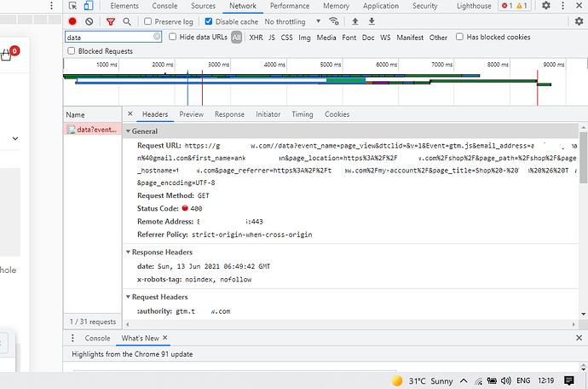The height and width of the screenshot is (389, 588).
Task: Click the taskbar volume icon
Action: point(506,380)
